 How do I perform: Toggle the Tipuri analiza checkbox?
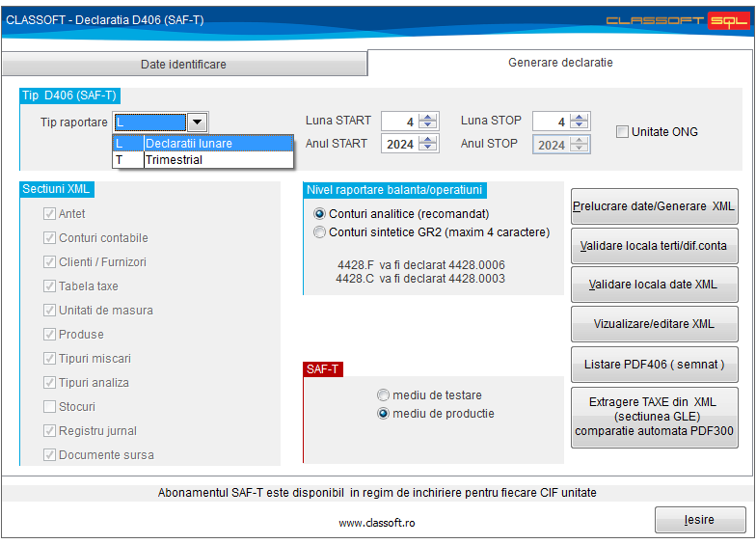pos(49,382)
